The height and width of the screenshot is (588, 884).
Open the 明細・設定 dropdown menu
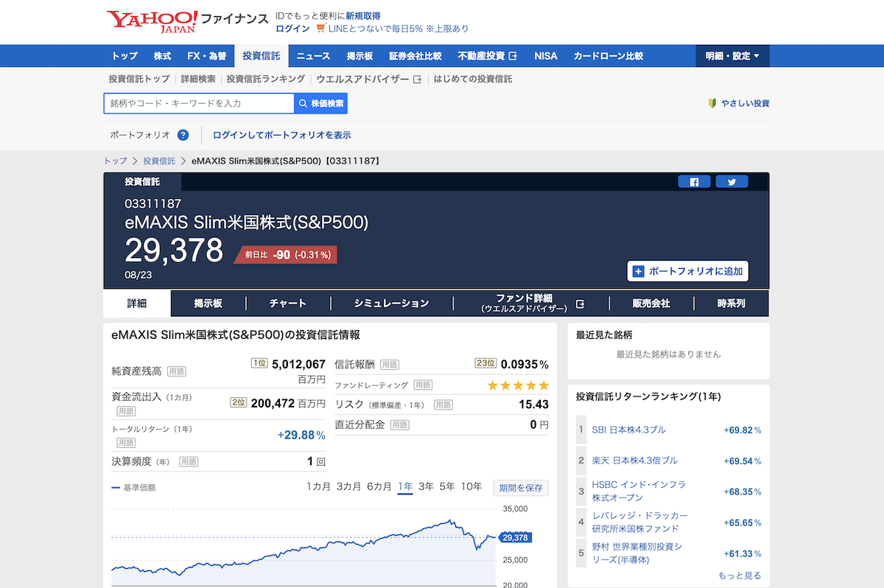pyautogui.click(x=732, y=56)
